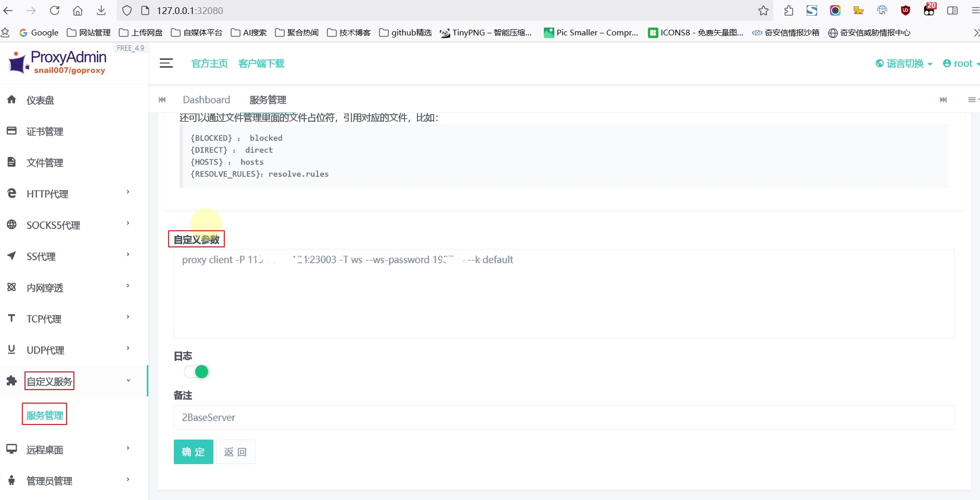Toggle the 日志 log switch

coord(197,371)
